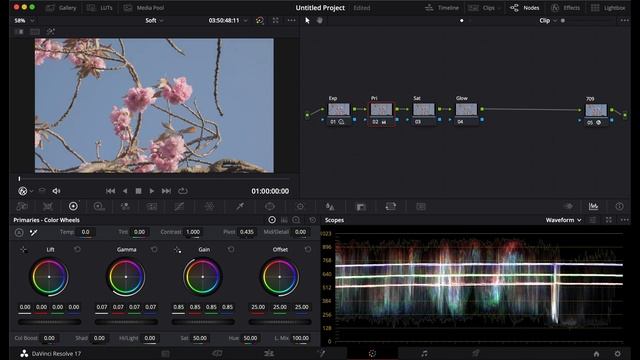Image resolution: width=640 pixels, height=360 pixels.
Task: Open the Motion Effects palette
Action: pyautogui.click(x=152, y=207)
